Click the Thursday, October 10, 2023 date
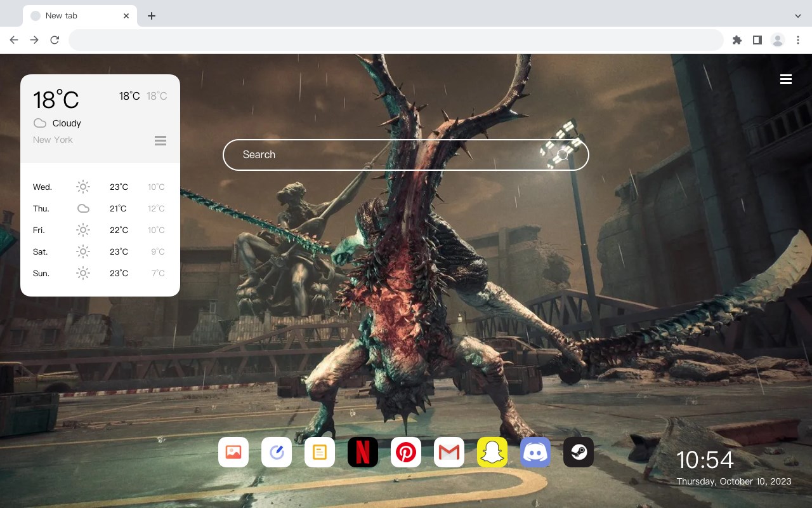 coord(734,481)
